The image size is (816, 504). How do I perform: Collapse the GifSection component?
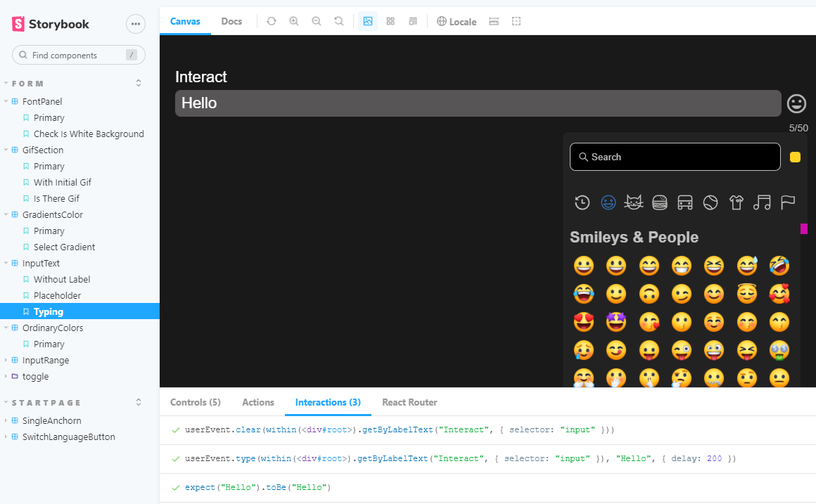click(43, 150)
